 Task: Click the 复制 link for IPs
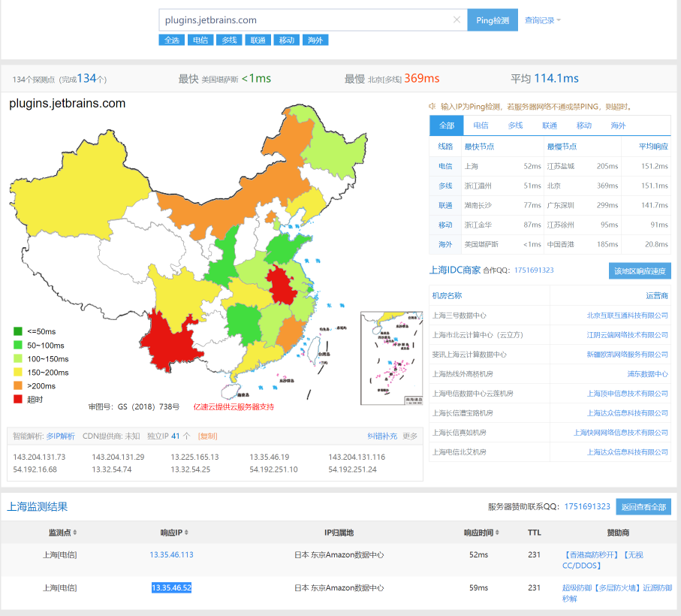(x=207, y=436)
